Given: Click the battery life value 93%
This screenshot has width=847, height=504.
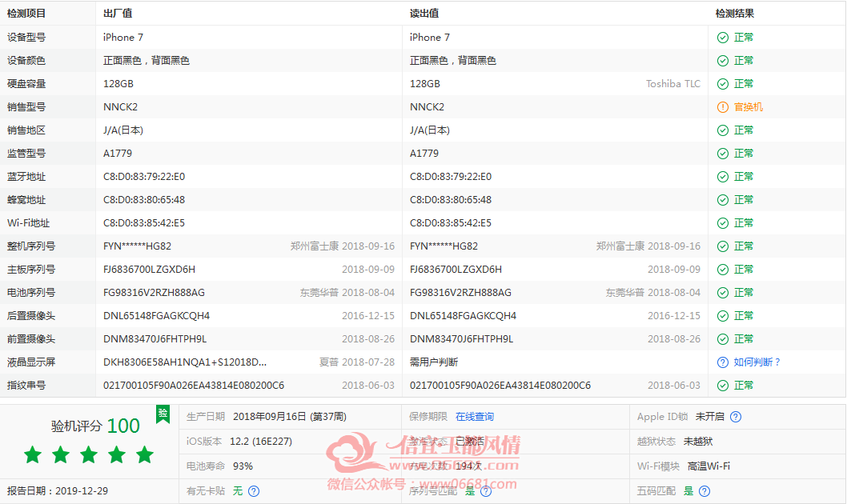Looking at the screenshot, I should coord(243,466).
